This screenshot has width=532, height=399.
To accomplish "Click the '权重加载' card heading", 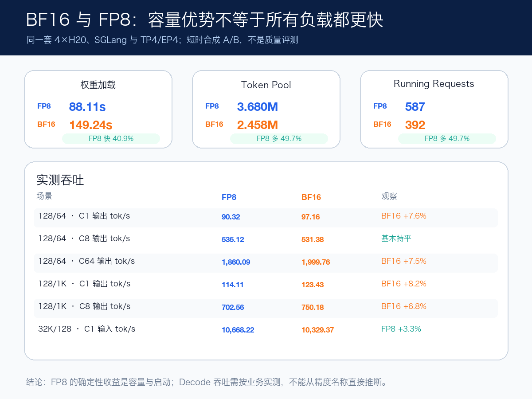I will click(98, 85).
